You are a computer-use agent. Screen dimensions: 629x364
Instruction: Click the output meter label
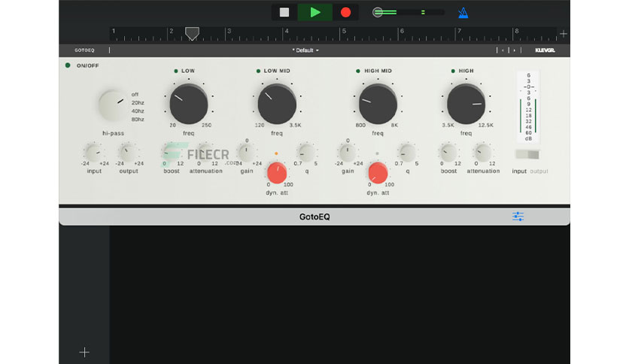coord(539,171)
